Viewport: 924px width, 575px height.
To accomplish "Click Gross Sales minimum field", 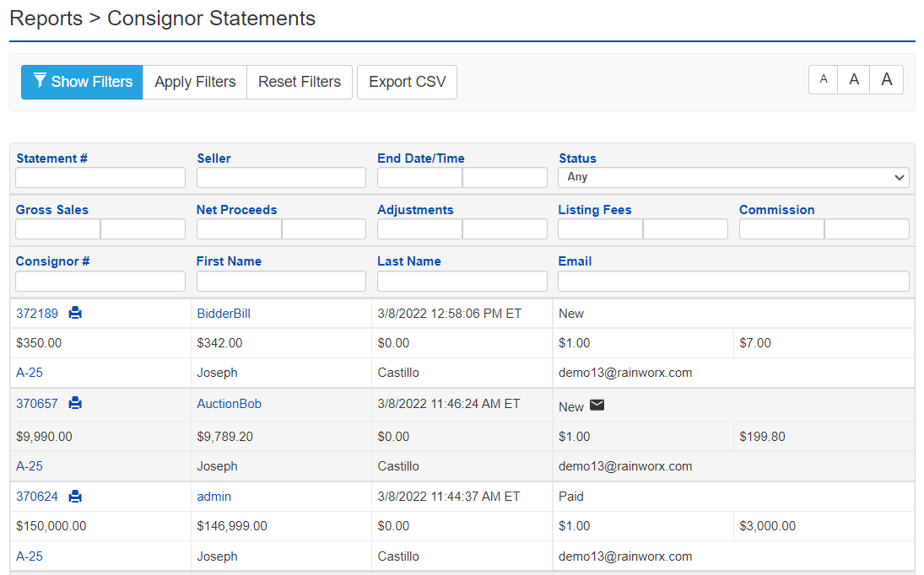I will coord(57,229).
